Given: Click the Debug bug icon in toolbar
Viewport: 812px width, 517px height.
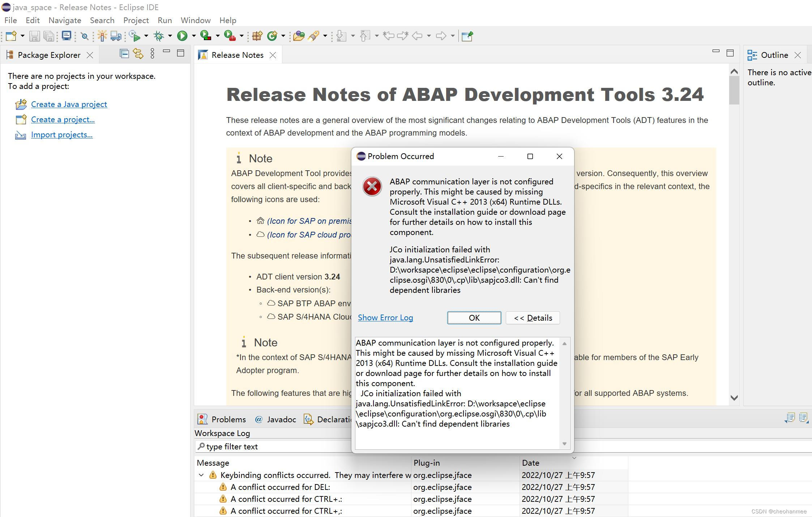Looking at the screenshot, I should click(x=159, y=36).
